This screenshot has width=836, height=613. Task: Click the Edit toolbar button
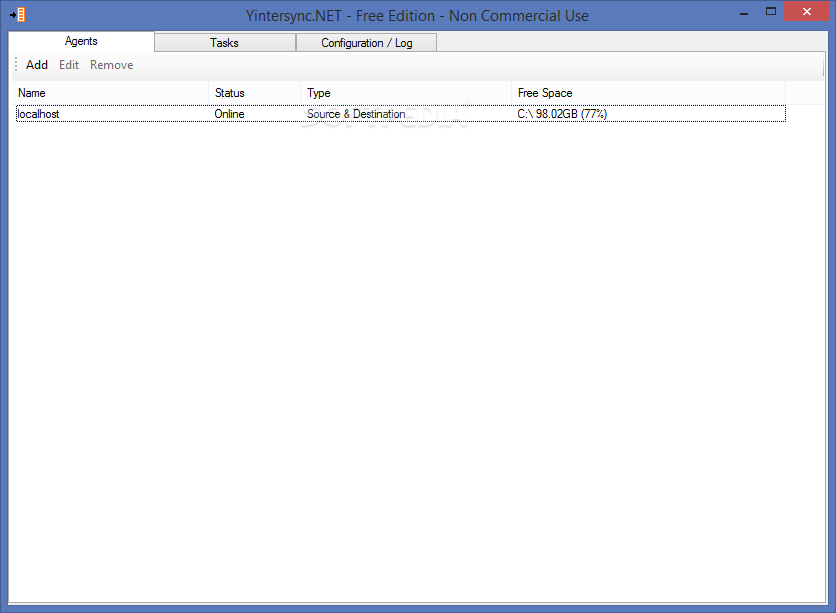[x=69, y=65]
